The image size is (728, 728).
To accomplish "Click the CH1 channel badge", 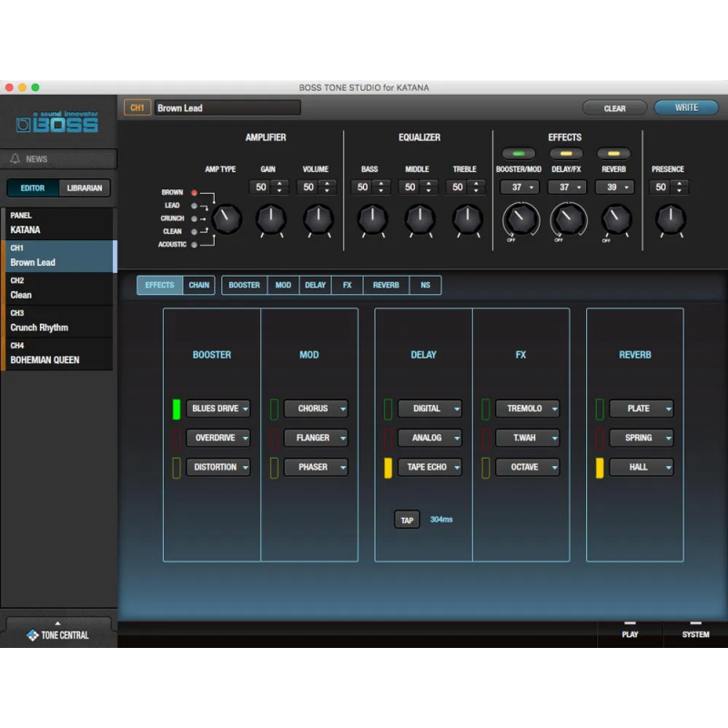I will [x=137, y=107].
